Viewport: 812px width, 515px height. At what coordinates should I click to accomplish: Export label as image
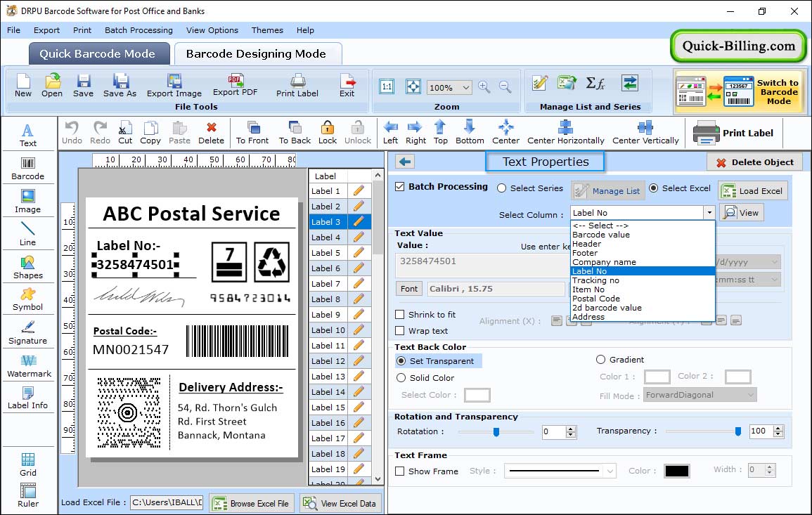174,86
